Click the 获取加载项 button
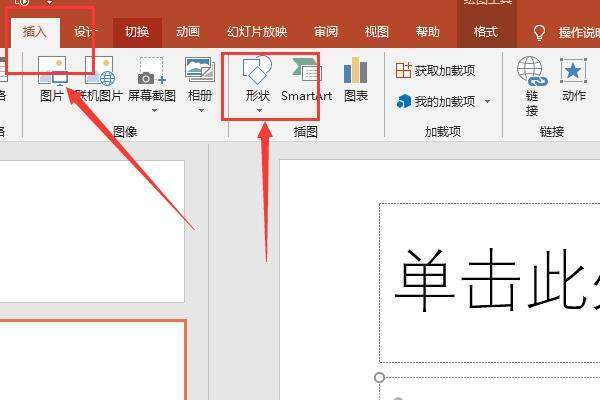This screenshot has width=600, height=400. tap(435, 71)
